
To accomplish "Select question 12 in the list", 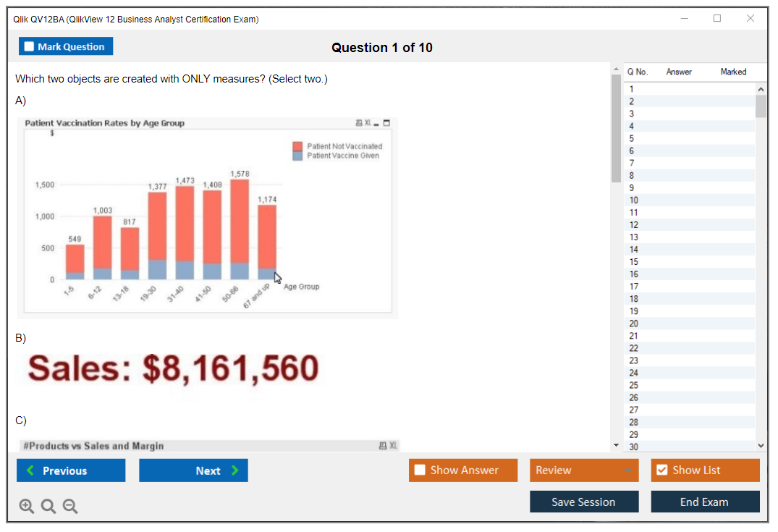I will pos(633,225).
